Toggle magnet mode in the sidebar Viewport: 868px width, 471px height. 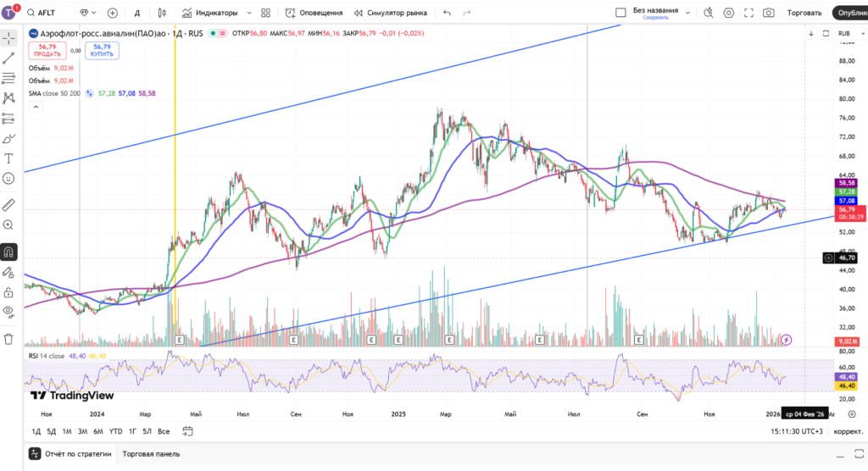coord(8,252)
